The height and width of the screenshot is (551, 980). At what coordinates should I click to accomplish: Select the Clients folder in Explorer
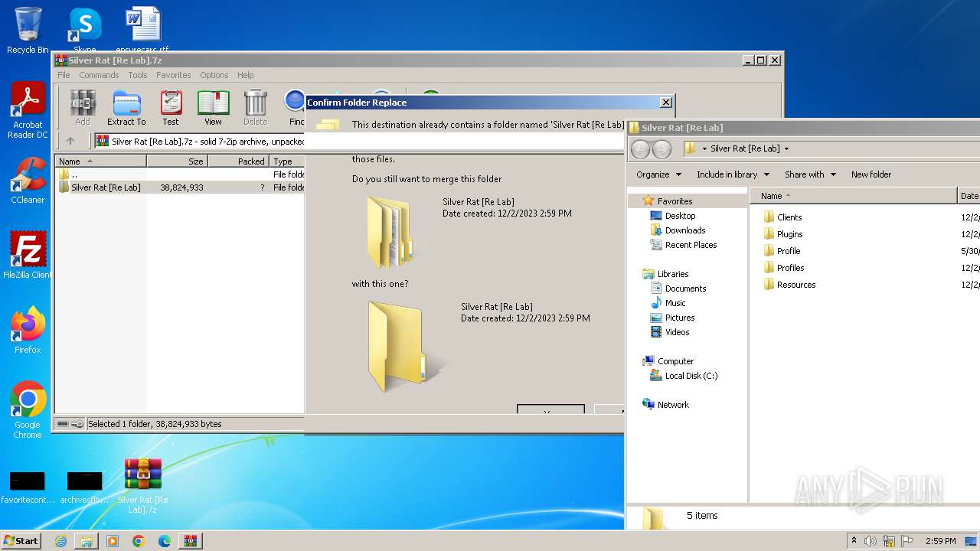click(789, 217)
